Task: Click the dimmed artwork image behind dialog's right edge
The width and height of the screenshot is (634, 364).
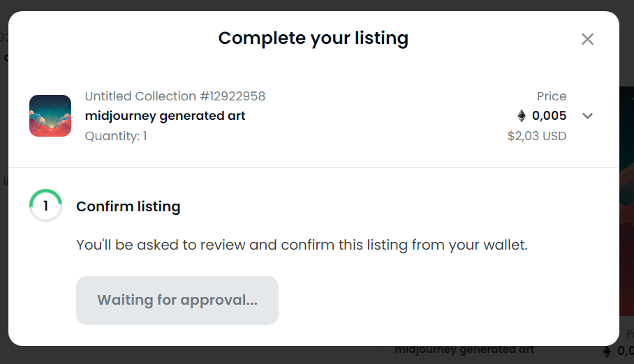Action: pyautogui.click(x=627, y=202)
